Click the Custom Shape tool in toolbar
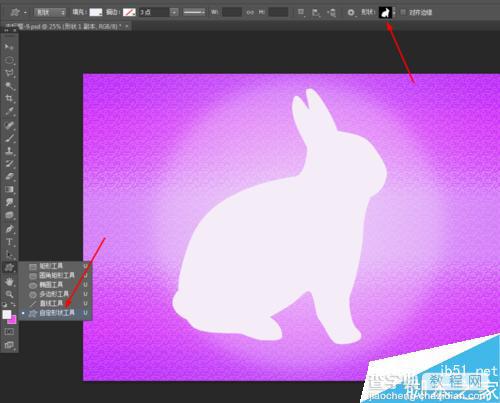Screen dimensions: 500x403 (9, 267)
